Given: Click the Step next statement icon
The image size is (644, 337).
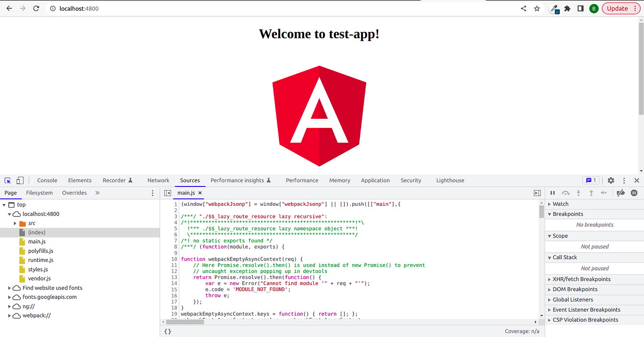Looking at the screenshot, I should click(604, 193).
